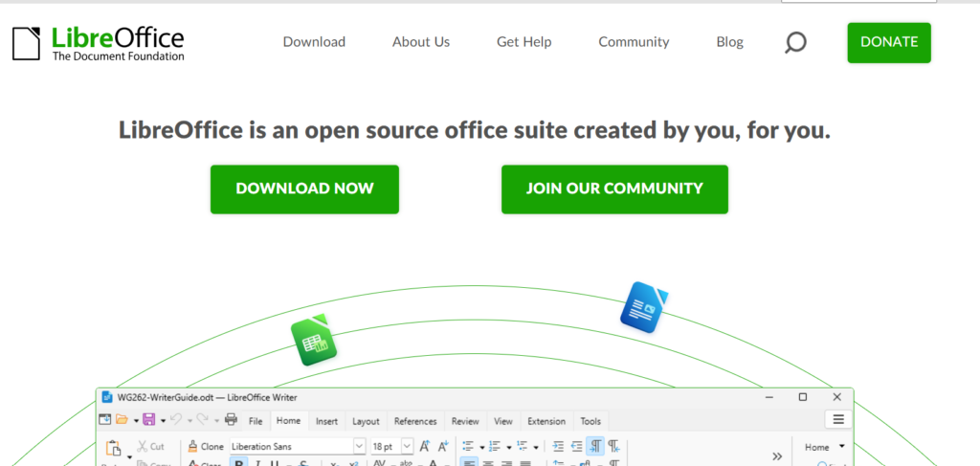Expand the numbered list style dropdown arrow
Viewport: 980px width, 466px height.
tap(509, 447)
